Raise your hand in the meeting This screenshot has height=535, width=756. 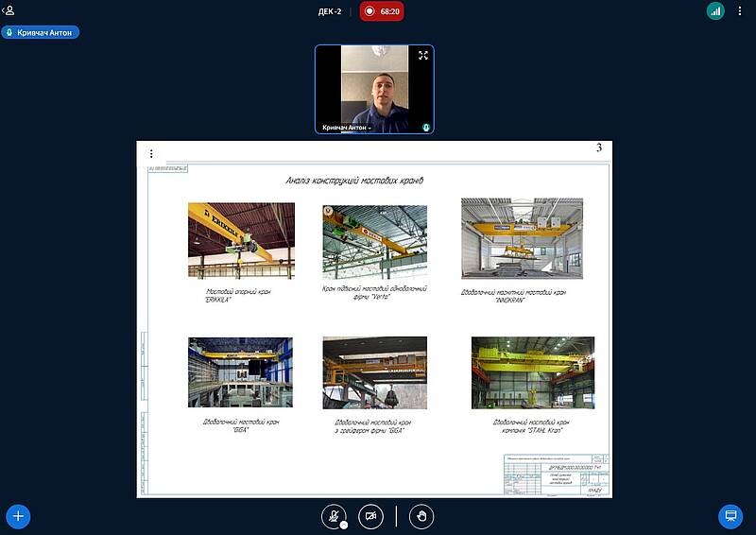click(421, 516)
